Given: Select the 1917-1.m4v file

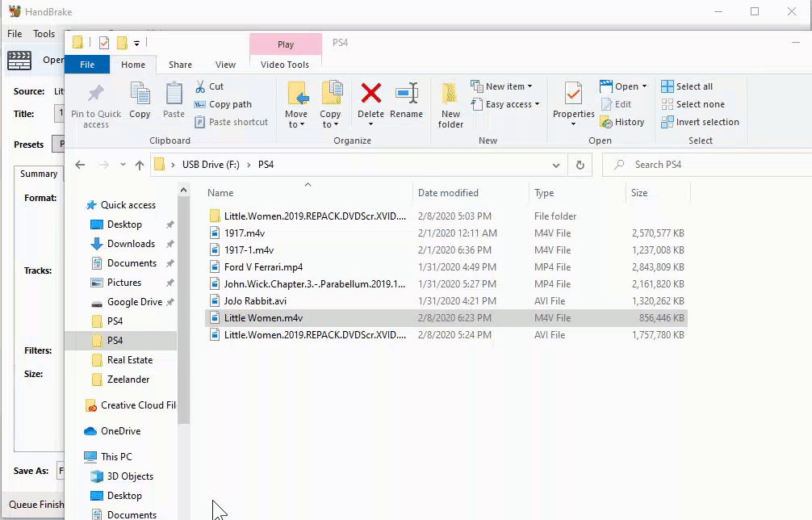Looking at the screenshot, I should coord(446,250).
